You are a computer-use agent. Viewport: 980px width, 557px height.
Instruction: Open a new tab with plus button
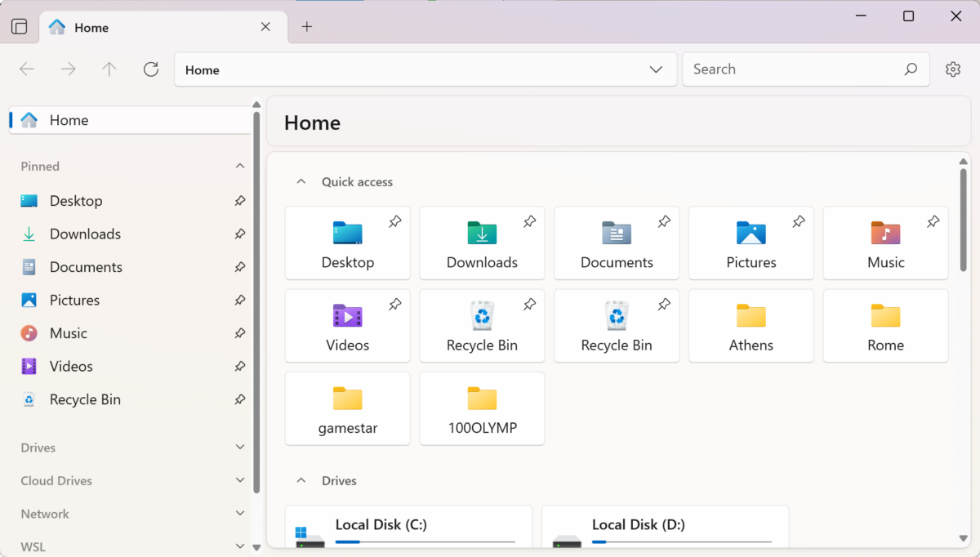coord(307,27)
